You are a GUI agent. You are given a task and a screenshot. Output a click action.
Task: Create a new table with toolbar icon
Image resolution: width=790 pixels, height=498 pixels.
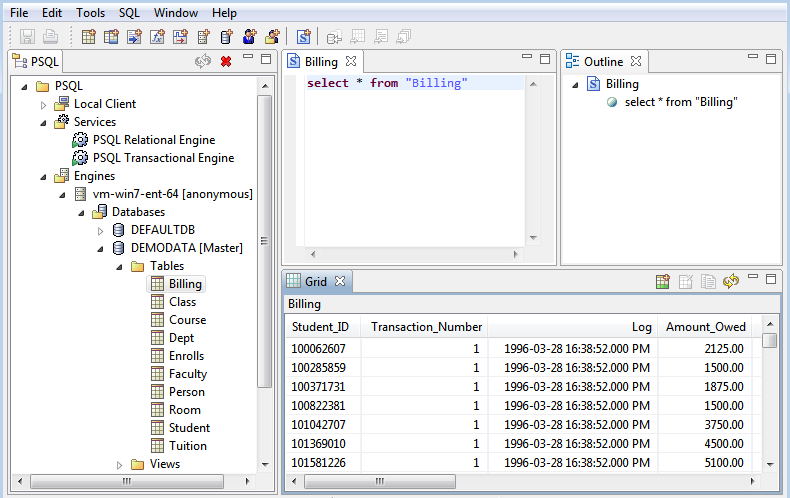(x=89, y=36)
